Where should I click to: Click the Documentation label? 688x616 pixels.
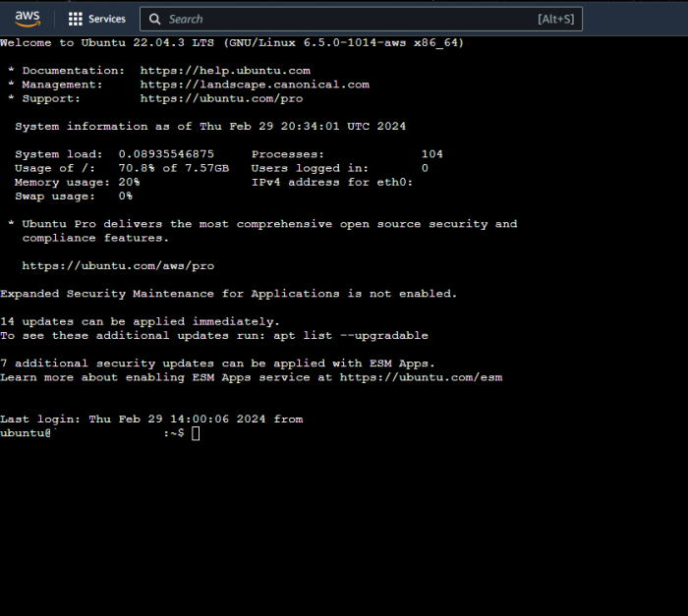[x=74, y=70]
